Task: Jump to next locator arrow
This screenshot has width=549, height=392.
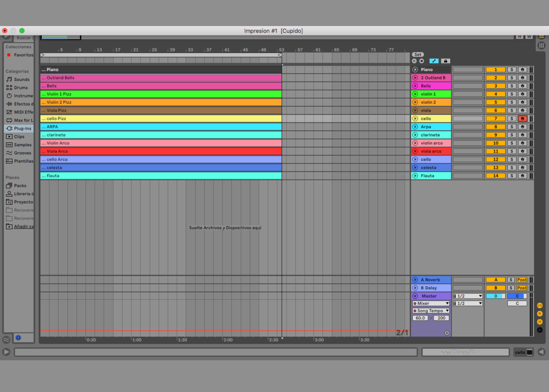Action: tap(422, 61)
